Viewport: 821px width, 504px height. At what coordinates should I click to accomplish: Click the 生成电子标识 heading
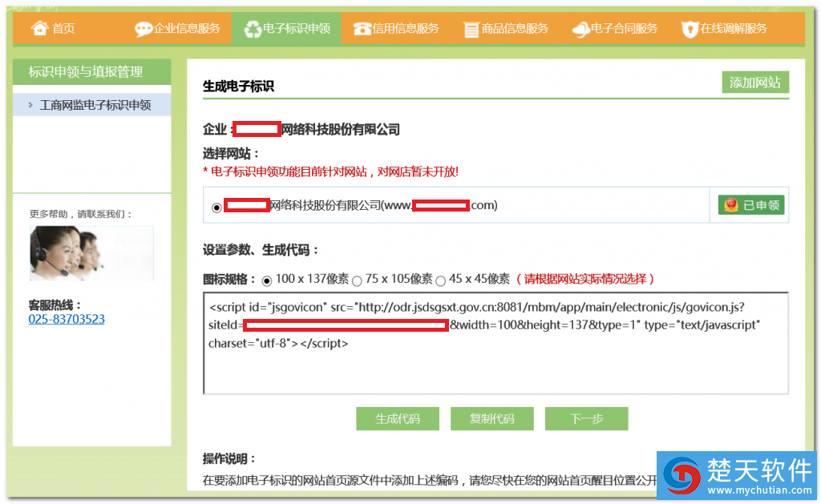point(238,86)
